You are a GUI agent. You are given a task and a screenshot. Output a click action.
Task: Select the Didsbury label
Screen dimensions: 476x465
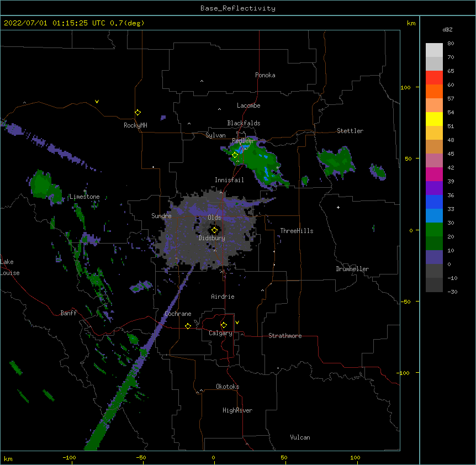212,238
